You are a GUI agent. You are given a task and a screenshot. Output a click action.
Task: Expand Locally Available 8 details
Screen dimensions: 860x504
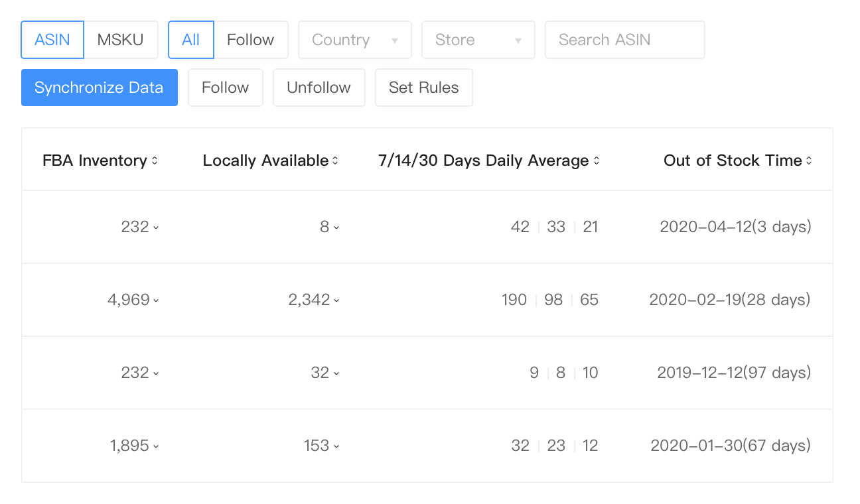click(x=336, y=227)
